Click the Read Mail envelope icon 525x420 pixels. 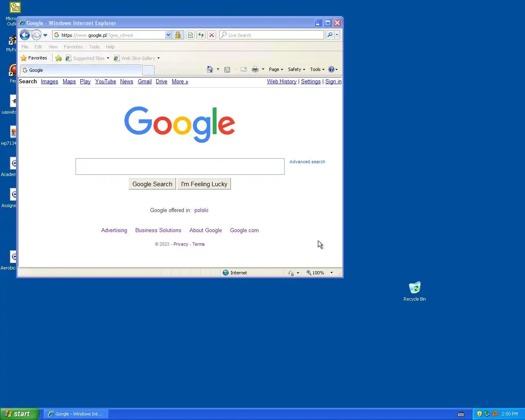(x=244, y=69)
